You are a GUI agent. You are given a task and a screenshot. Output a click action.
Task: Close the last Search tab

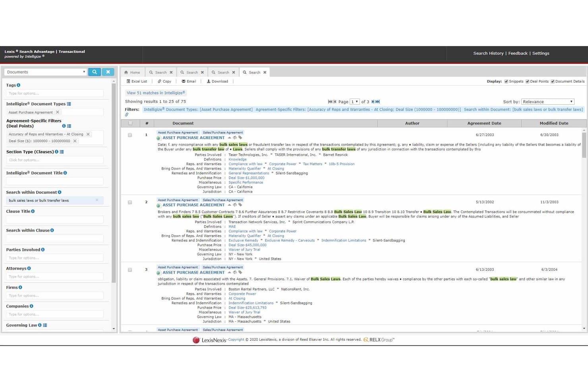(x=265, y=72)
